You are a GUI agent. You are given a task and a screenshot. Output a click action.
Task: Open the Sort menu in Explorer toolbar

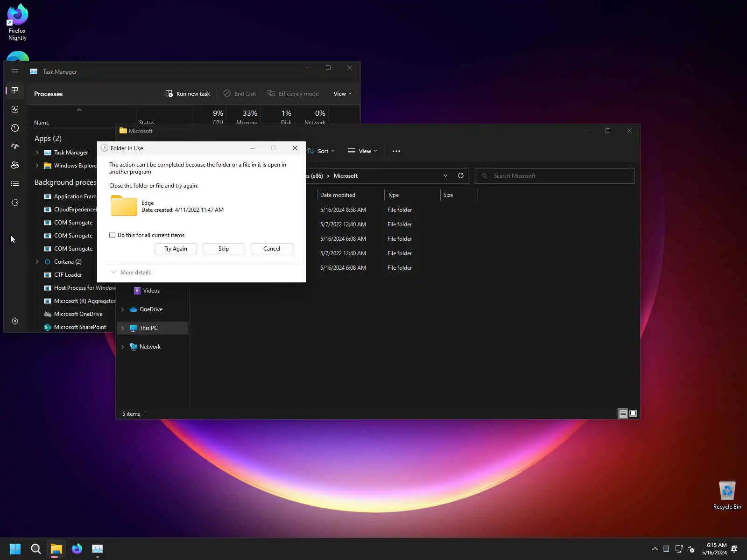click(321, 151)
